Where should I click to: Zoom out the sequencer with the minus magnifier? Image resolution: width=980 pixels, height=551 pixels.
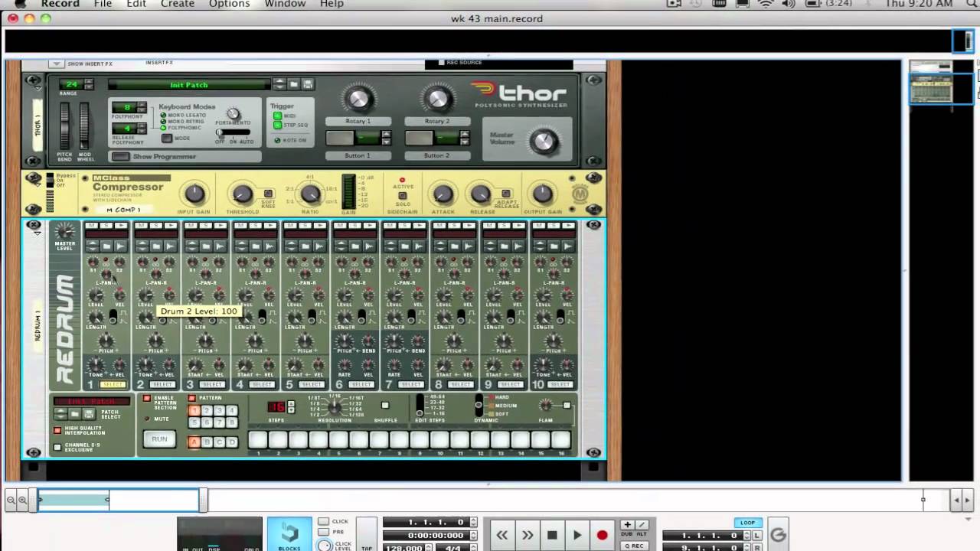11,500
